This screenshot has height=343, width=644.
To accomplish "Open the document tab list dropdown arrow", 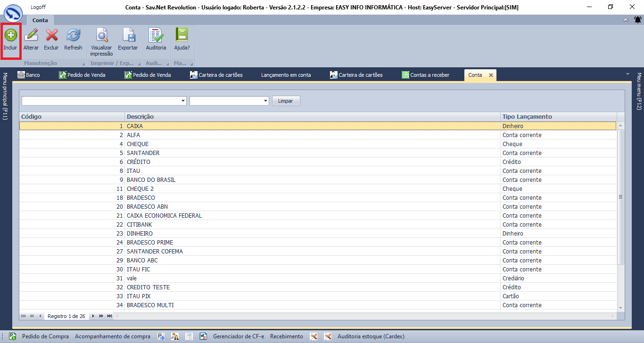I will [x=627, y=74].
